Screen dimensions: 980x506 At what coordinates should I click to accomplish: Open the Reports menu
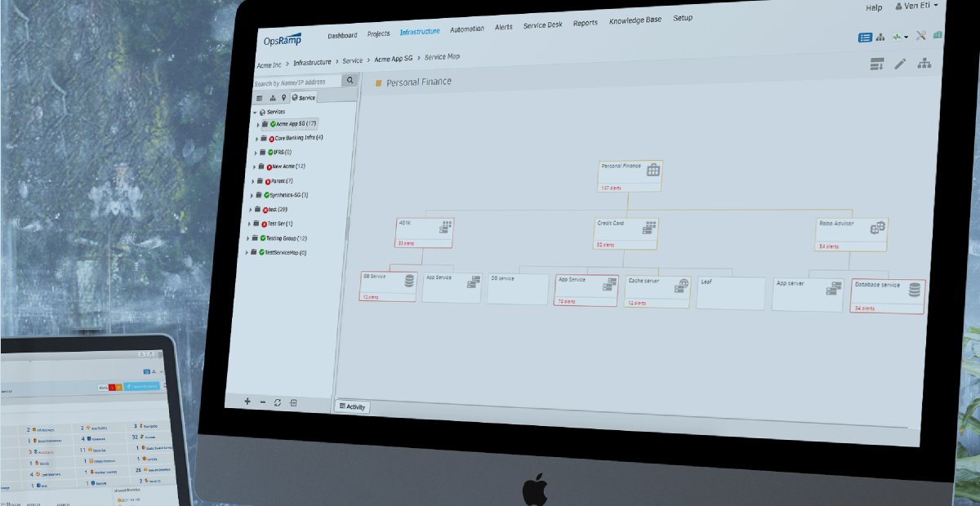(x=586, y=24)
